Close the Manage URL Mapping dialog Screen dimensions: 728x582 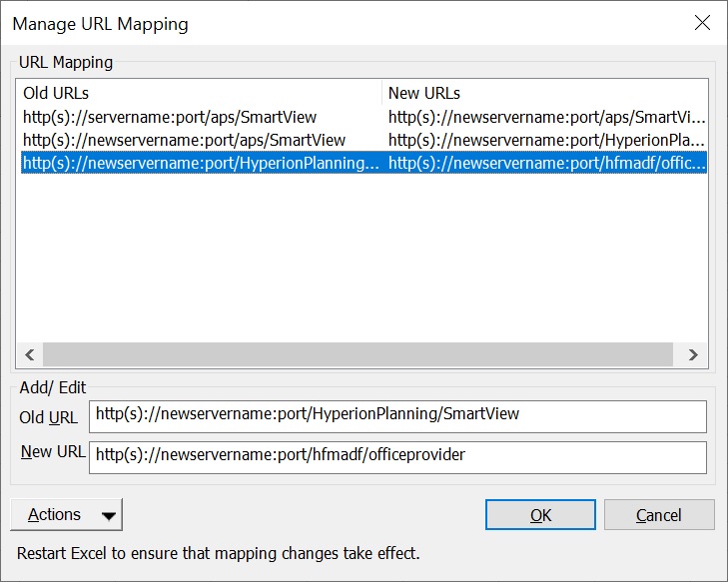(702, 22)
